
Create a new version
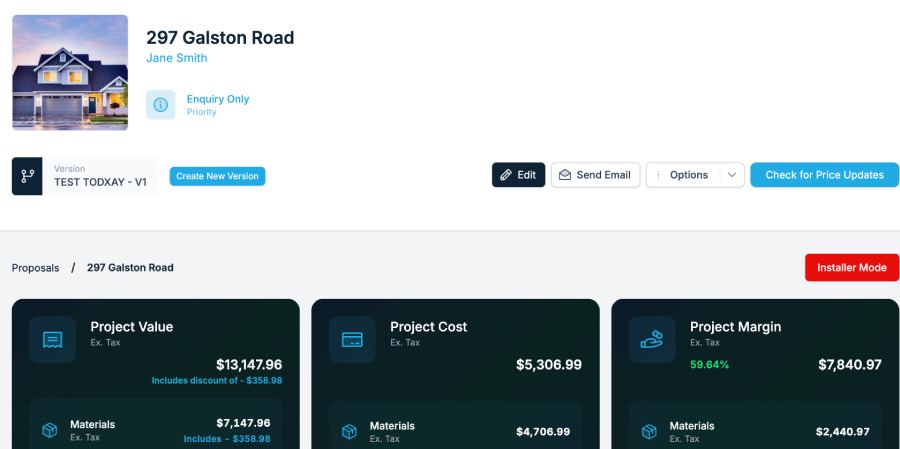pos(217,176)
